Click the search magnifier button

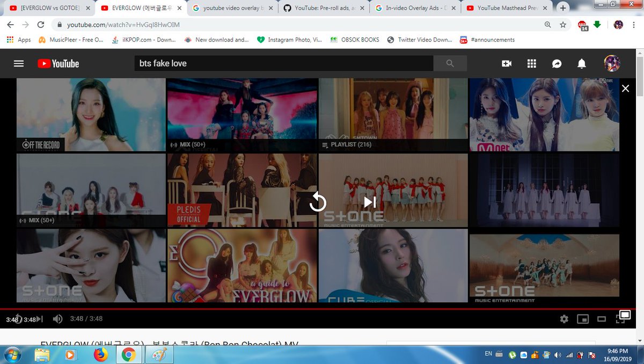pos(450,63)
